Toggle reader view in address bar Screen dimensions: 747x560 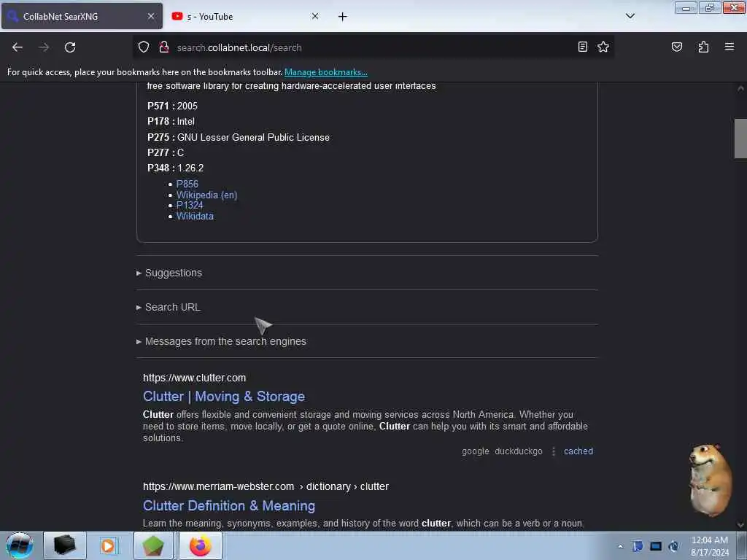click(582, 47)
